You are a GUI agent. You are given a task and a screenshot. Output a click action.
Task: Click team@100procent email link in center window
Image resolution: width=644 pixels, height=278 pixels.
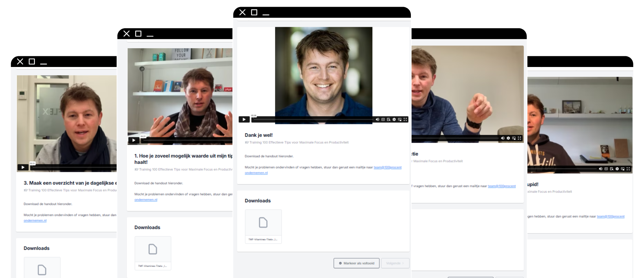(x=387, y=167)
